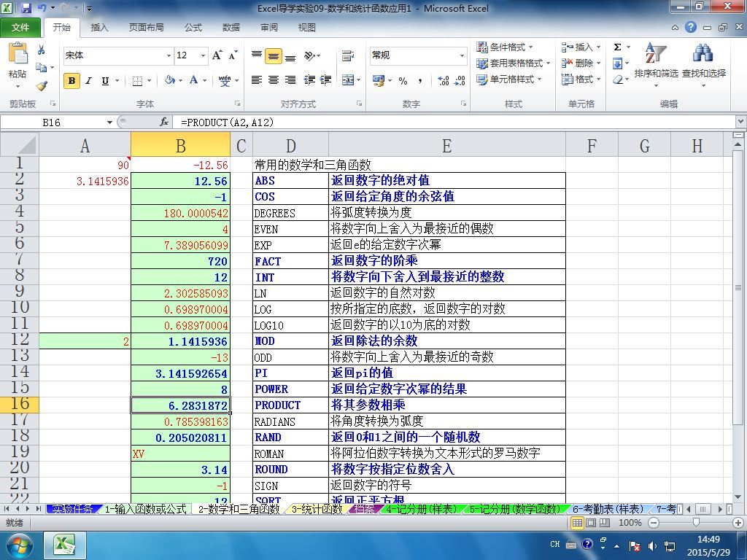Click the Cut scissors icon
Screen dimensions: 747x560
point(42,50)
